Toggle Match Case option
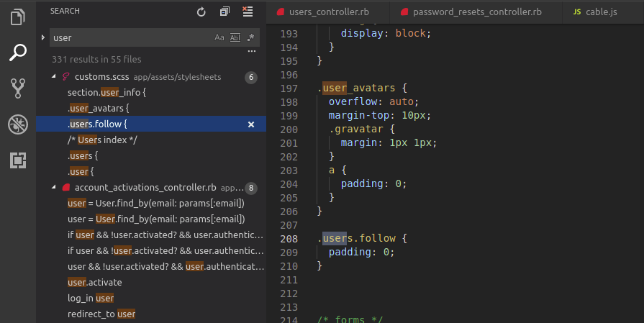Viewport: 644px width, 323px height. [x=219, y=37]
